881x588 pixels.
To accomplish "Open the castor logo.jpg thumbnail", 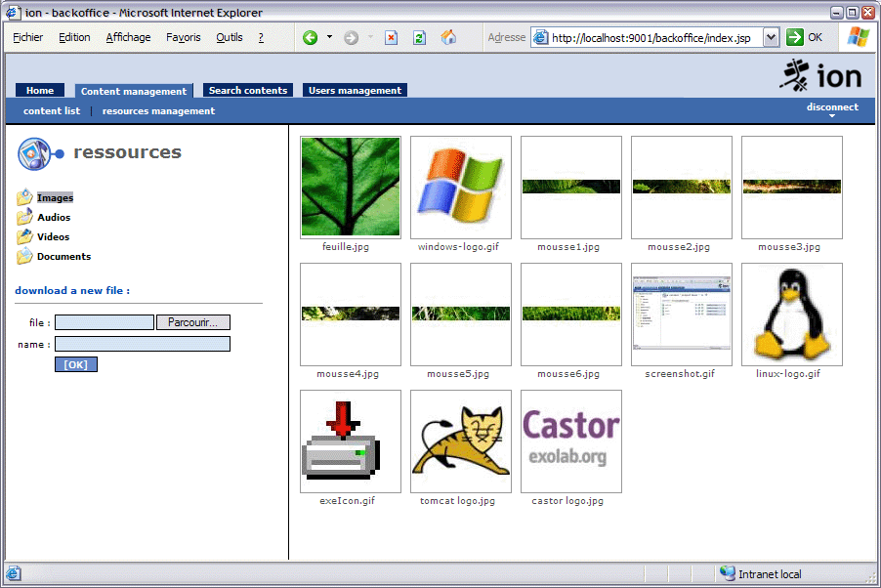I will [x=571, y=441].
